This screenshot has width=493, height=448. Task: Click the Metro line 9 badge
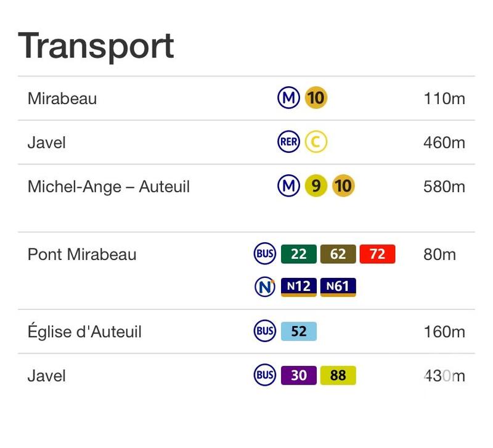[x=316, y=186]
